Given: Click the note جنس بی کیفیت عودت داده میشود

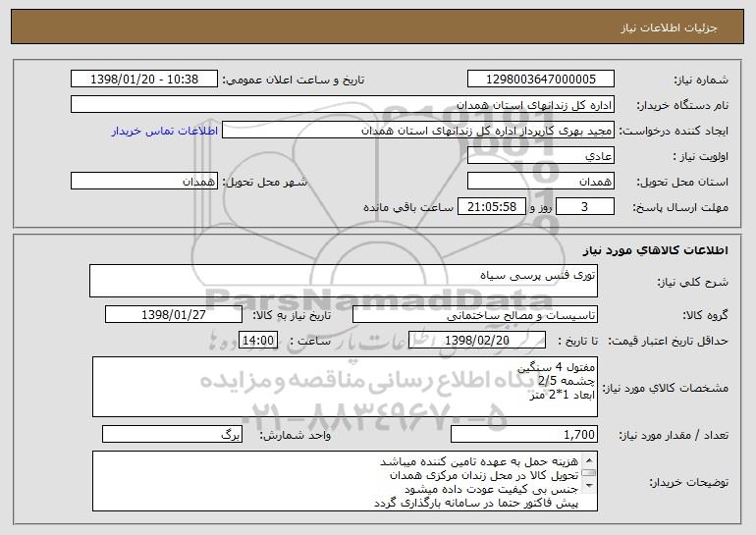Looking at the screenshot, I should pos(492,489).
